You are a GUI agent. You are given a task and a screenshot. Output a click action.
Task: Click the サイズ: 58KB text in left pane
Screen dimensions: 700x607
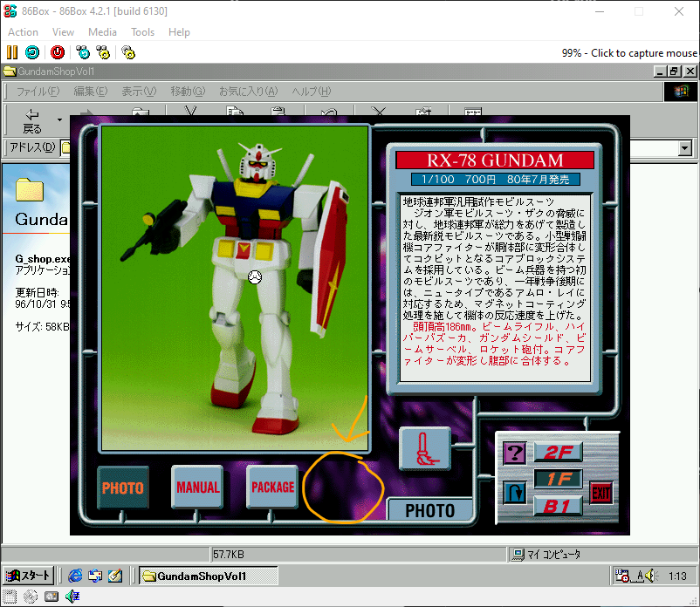pyautogui.click(x=43, y=327)
